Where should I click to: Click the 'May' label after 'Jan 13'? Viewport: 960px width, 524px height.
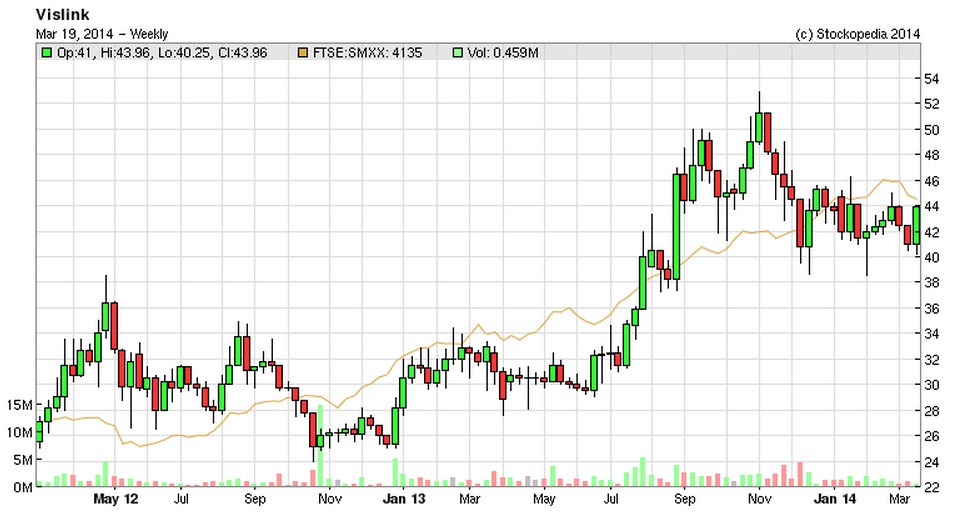(x=544, y=500)
